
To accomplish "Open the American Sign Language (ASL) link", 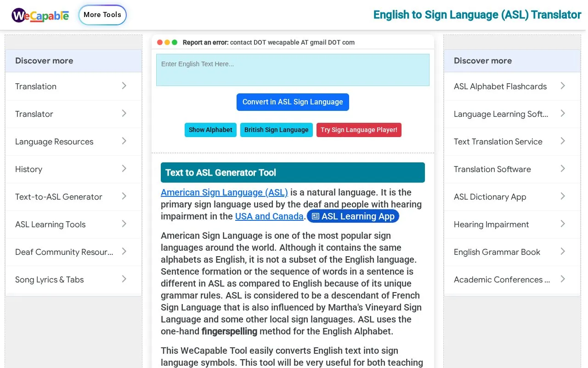I will 224,192.
